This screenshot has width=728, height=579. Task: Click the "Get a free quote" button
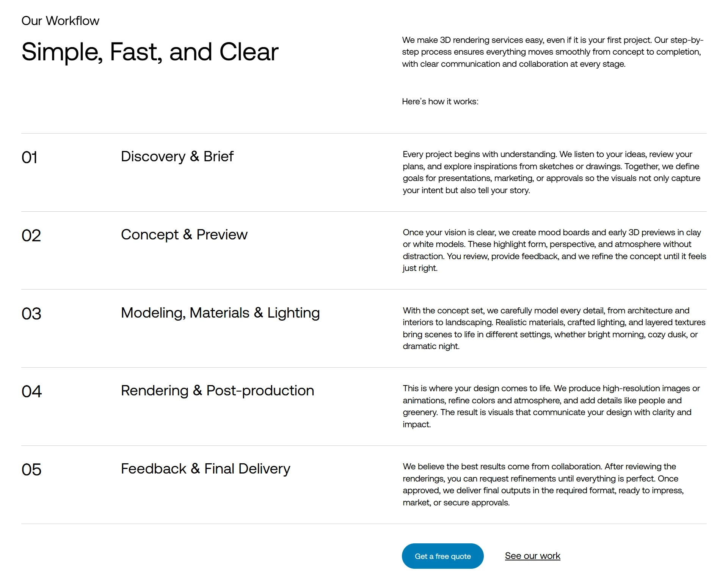[x=442, y=556]
